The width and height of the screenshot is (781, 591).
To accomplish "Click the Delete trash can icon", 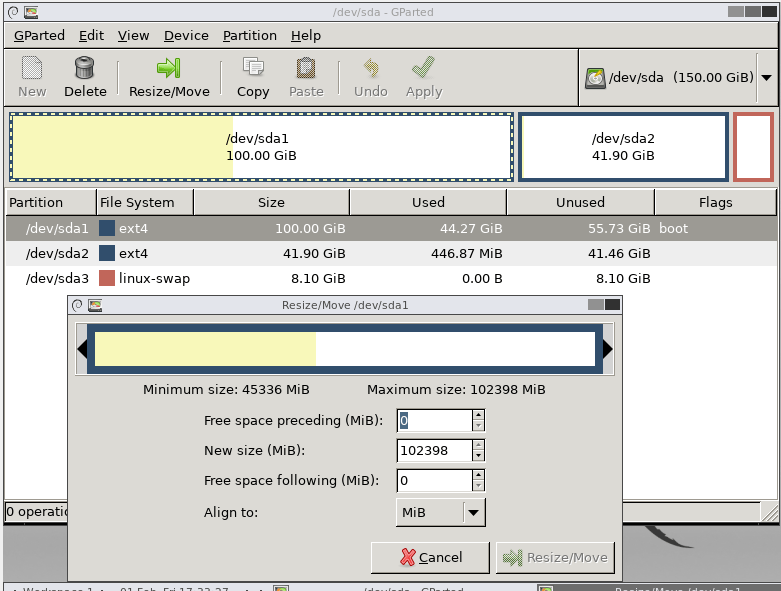I will coord(84,68).
